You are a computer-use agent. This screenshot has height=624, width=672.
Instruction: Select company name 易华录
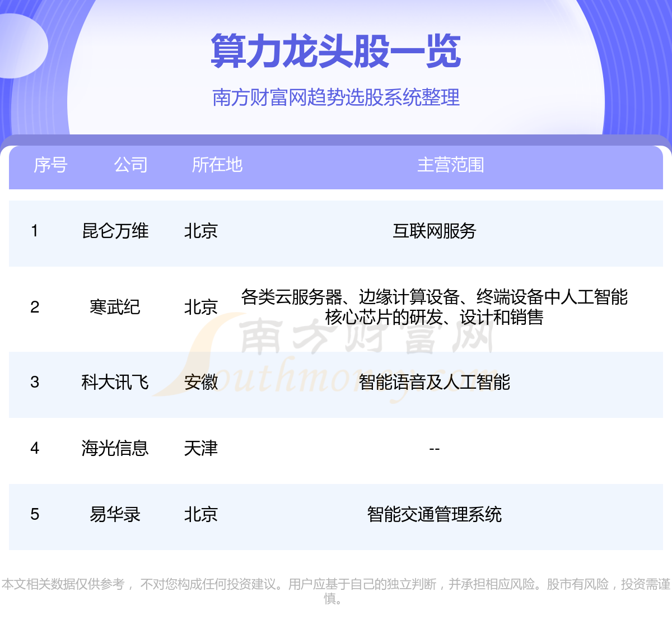tap(115, 514)
